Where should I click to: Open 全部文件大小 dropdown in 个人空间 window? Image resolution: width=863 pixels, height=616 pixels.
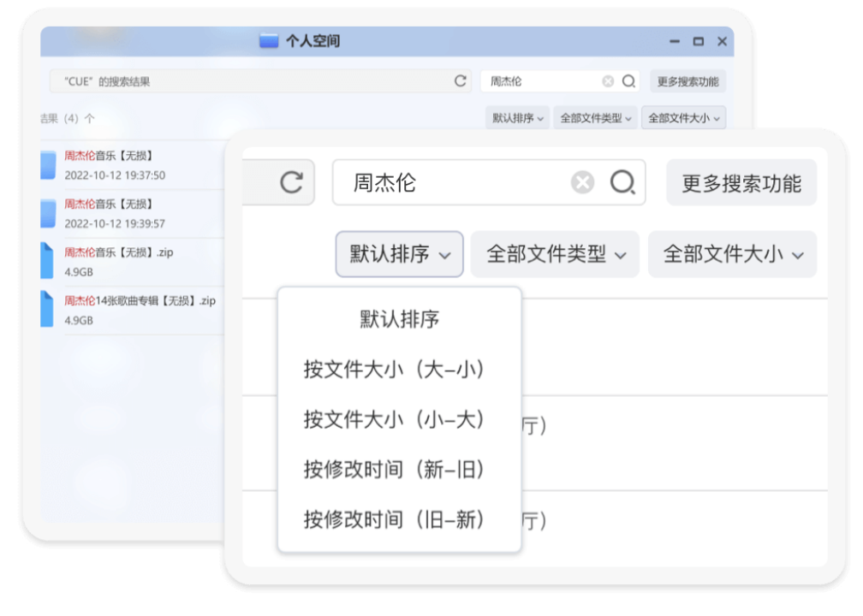(683, 118)
